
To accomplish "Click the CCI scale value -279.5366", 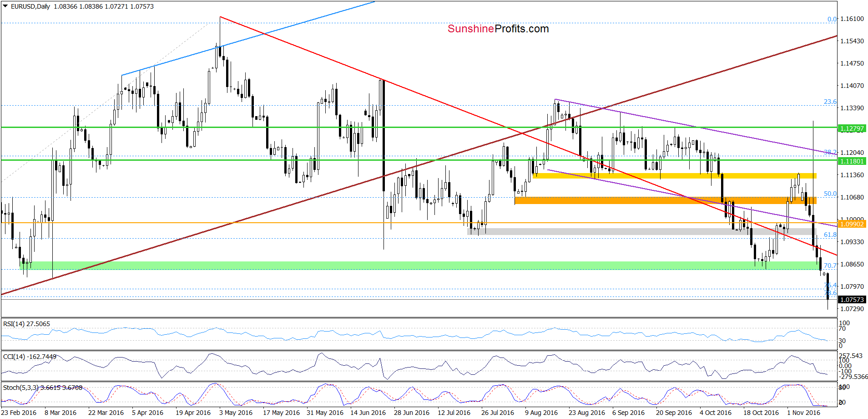I will click(x=853, y=377).
